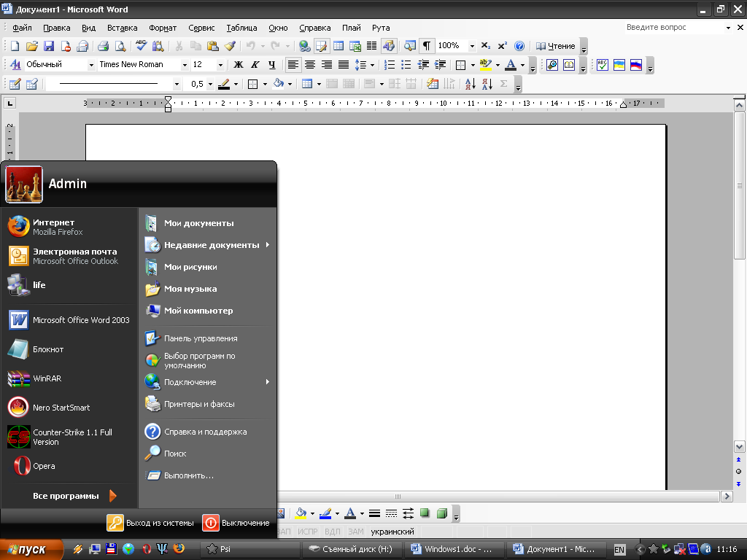Insert hyperlink globe icon
This screenshot has width=747, height=560.
(x=304, y=46)
